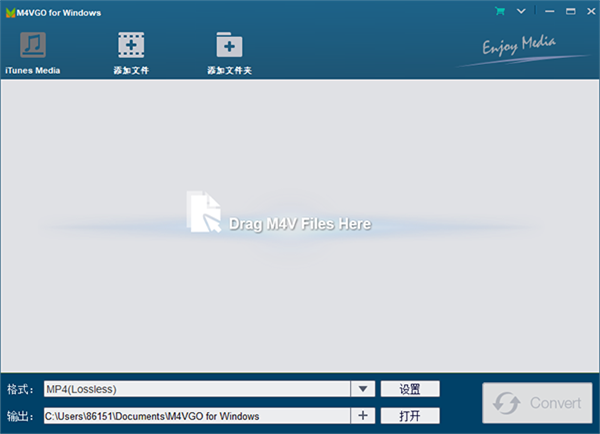
Task: Click the 'Drag M4V Files Here' text
Action: pyautogui.click(x=300, y=224)
